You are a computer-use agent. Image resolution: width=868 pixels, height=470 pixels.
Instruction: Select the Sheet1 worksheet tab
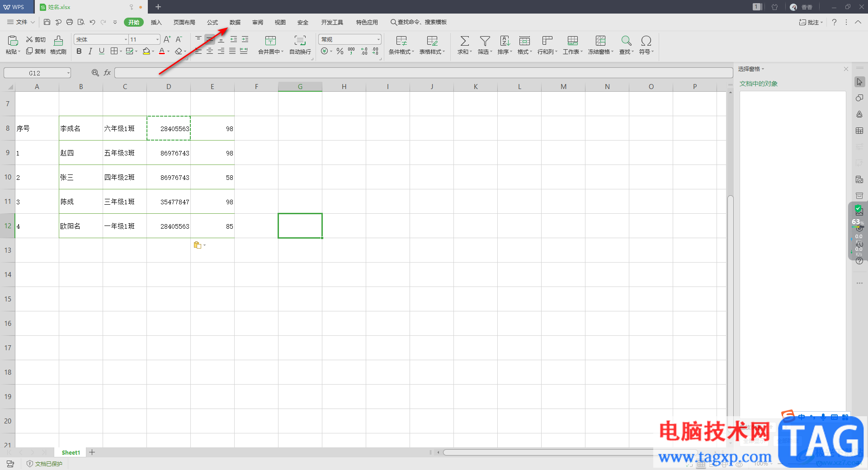coord(71,452)
